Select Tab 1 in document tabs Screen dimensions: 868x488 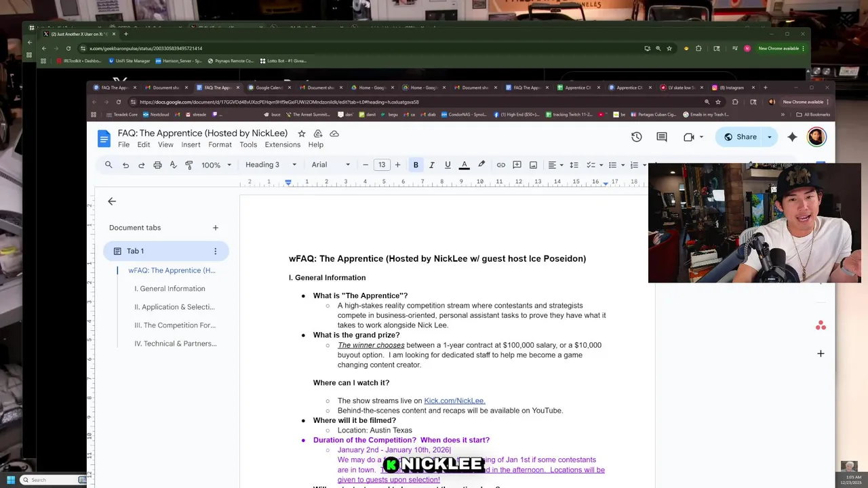(x=166, y=251)
